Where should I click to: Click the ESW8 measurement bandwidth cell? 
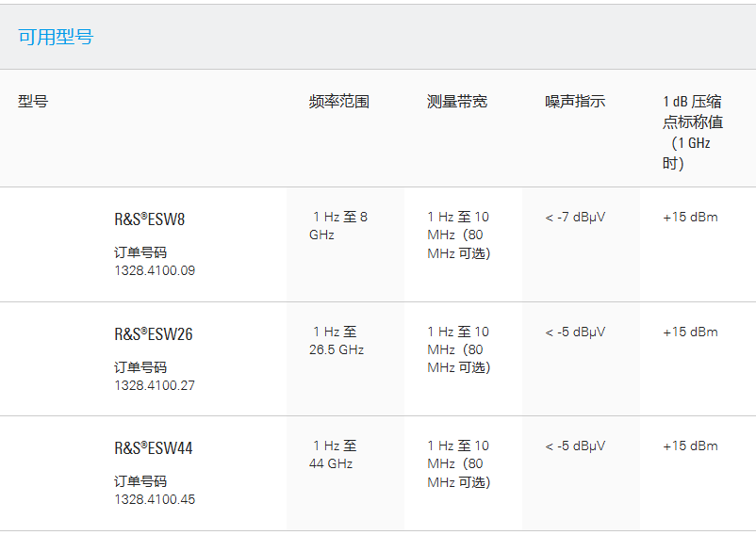point(458,235)
